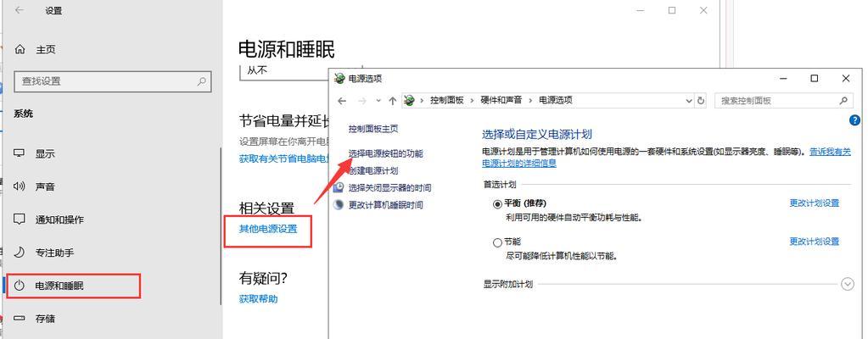Open 获取有关节省电脑电量 link

click(284, 158)
